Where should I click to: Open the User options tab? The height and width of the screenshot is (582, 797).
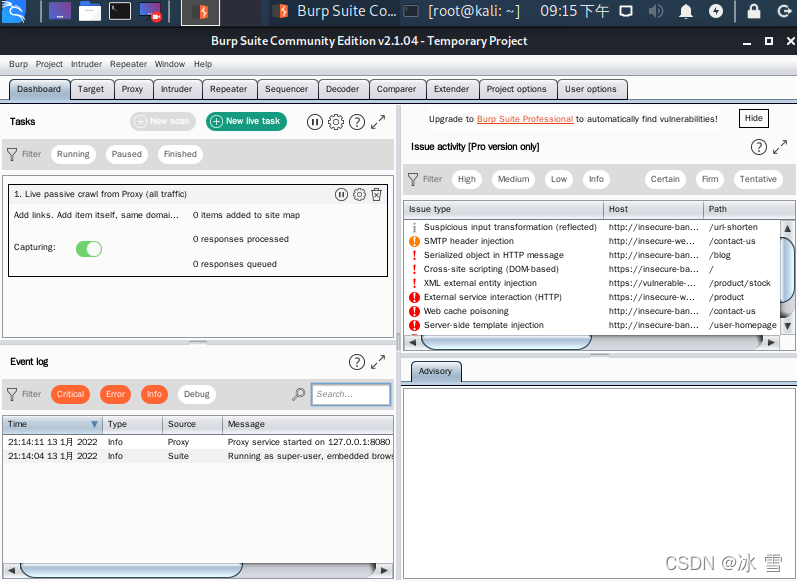coord(591,89)
